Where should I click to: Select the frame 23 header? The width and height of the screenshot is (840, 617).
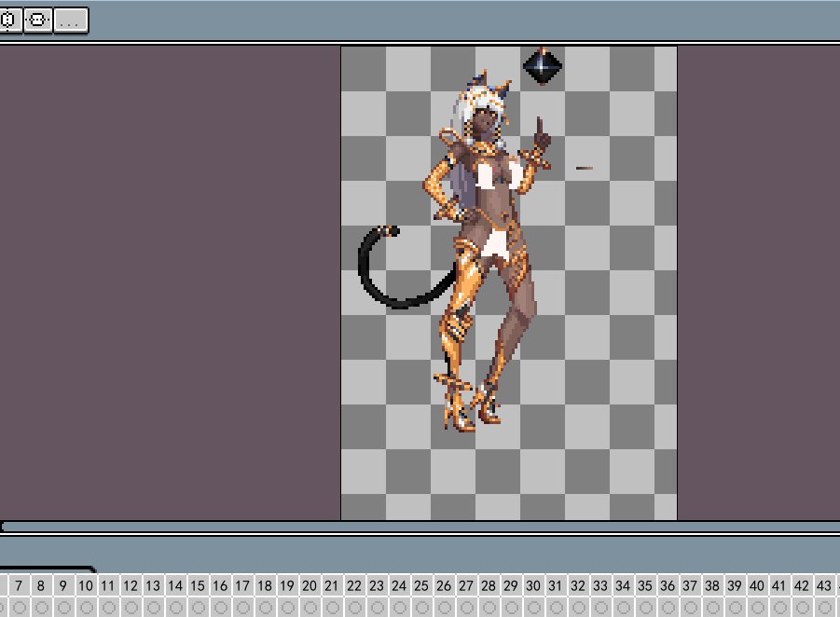377,585
